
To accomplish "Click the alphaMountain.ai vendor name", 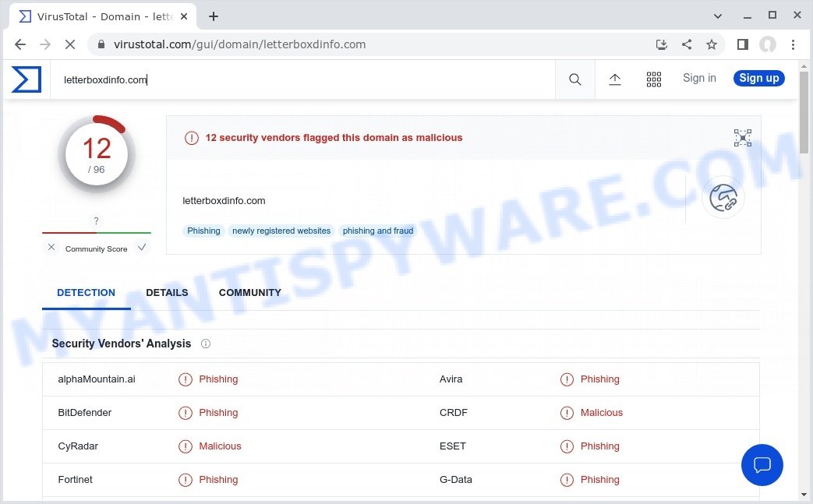I will point(97,379).
